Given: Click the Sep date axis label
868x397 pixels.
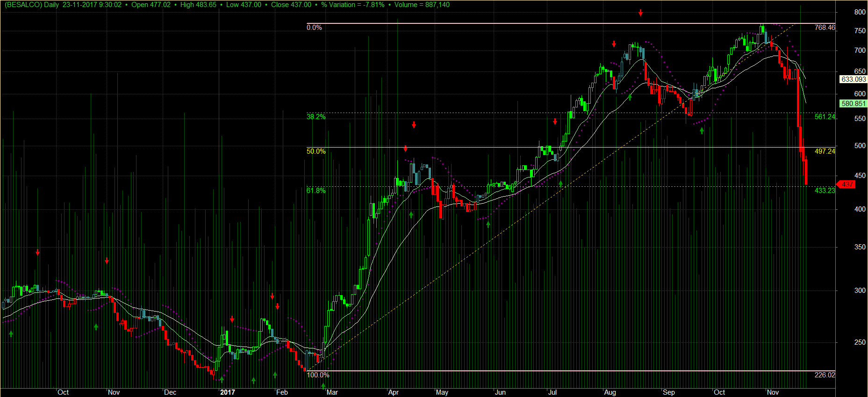Looking at the screenshot, I should click(x=669, y=392).
